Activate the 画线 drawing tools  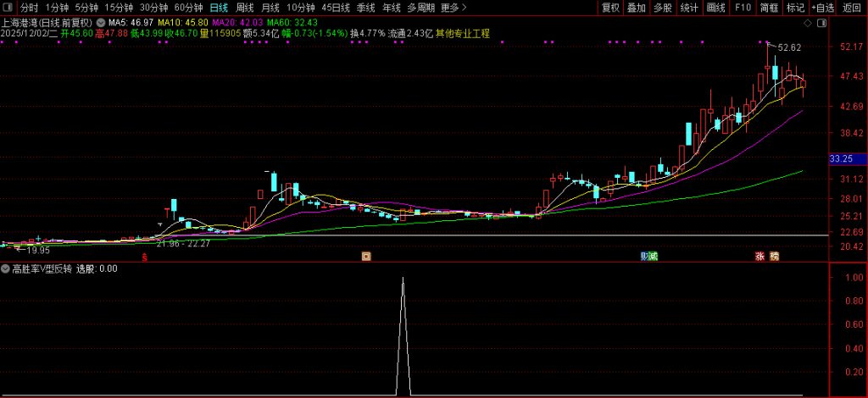[715, 8]
